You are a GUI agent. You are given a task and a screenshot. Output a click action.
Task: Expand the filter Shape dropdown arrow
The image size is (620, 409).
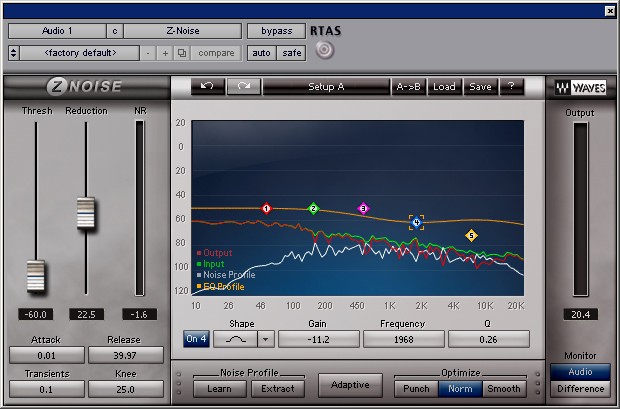(265, 339)
